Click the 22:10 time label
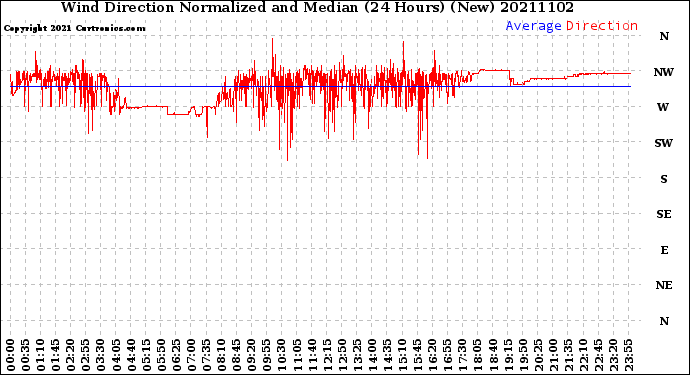The image size is (690, 375). click(583, 355)
